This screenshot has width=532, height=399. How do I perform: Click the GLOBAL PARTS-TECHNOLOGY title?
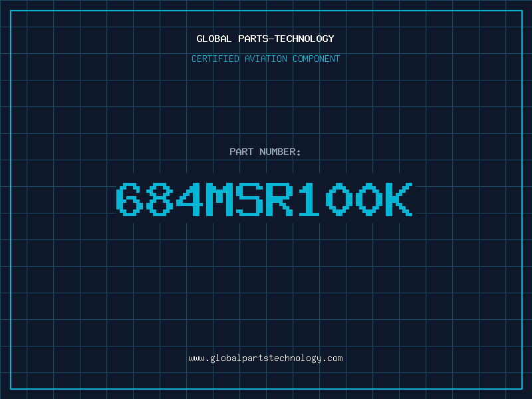pos(265,39)
